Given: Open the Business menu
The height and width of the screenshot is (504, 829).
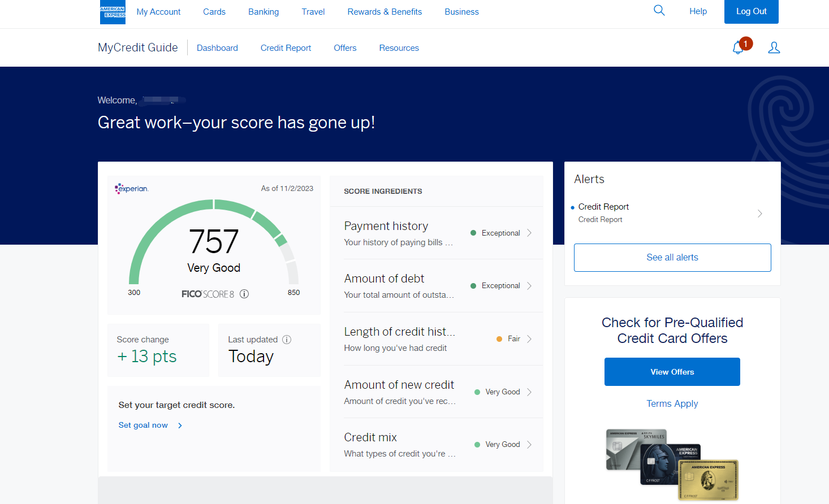Looking at the screenshot, I should (x=461, y=12).
